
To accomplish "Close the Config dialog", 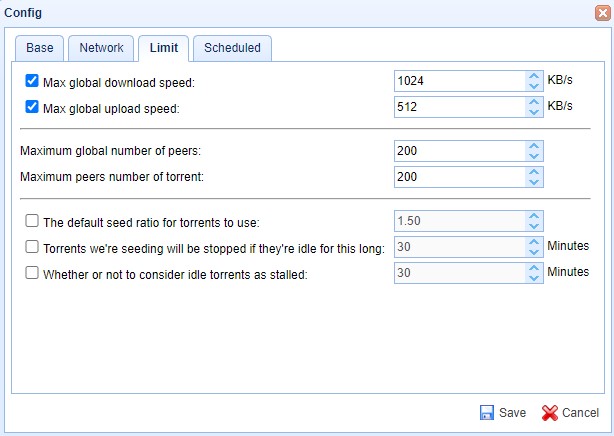I will [603, 13].
